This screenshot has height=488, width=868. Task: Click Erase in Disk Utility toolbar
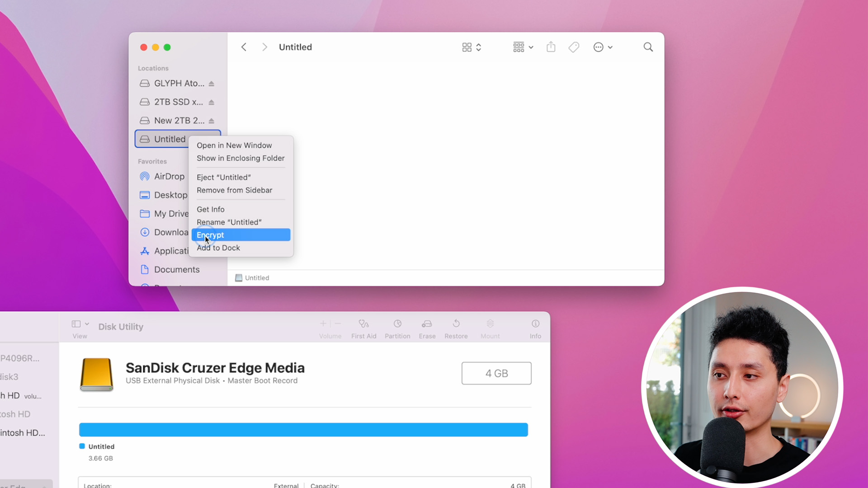(427, 328)
